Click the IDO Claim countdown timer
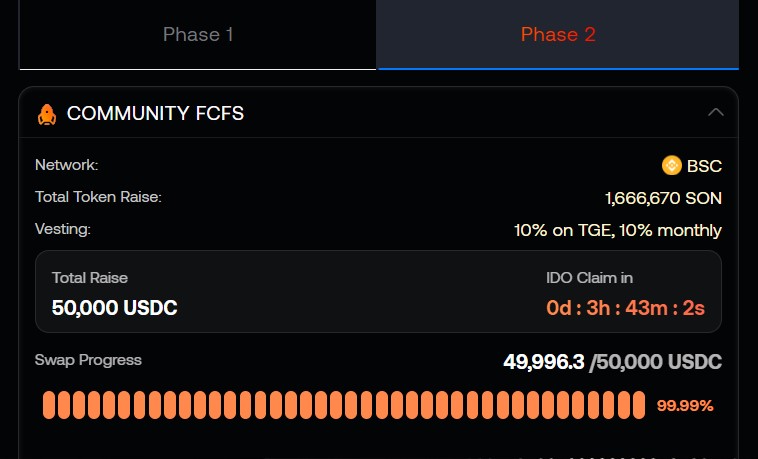Image resolution: width=758 pixels, height=459 pixels. tap(625, 308)
